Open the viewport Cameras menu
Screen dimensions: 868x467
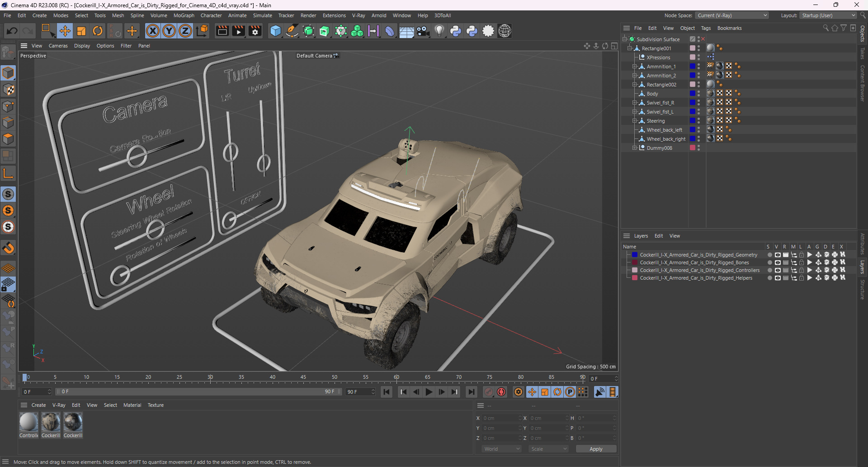(x=58, y=46)
